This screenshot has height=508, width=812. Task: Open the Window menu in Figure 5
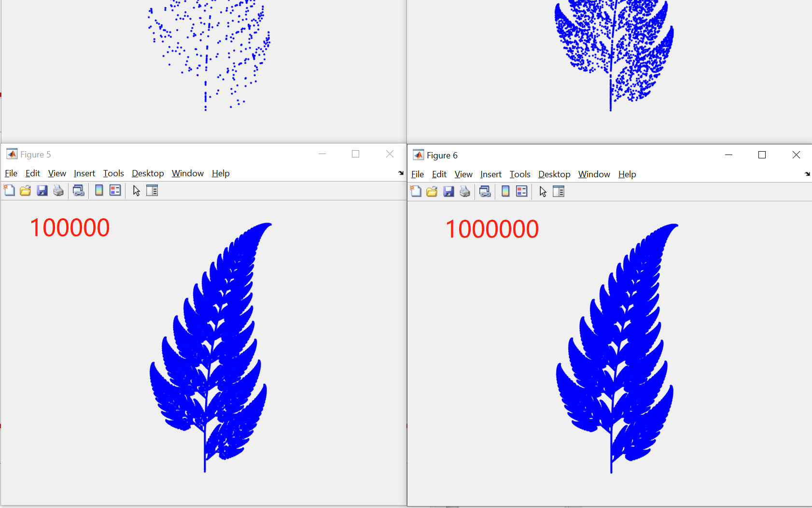(188, 173)
